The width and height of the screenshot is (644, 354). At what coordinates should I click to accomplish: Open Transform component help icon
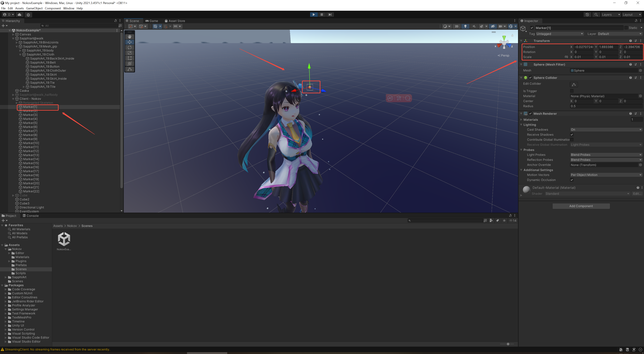pyautogui.click(x=631, y=41)
